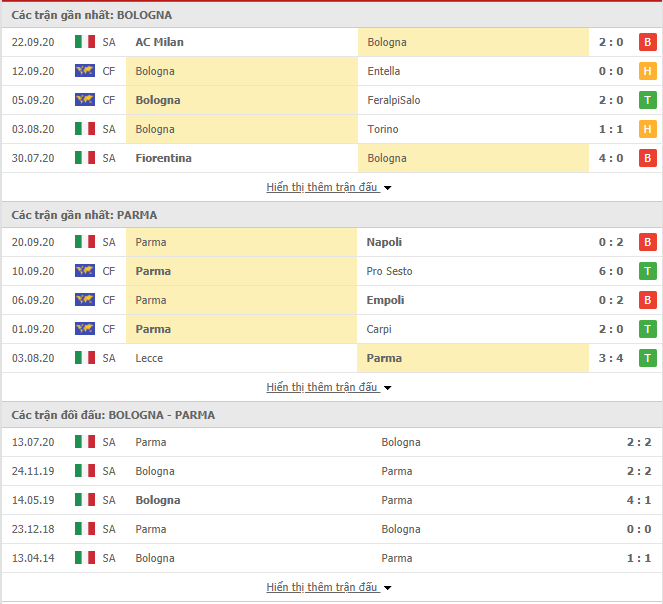The width and height of the screenshot is (663, 604).
Task: Click the green T badge for Lecce–Parma
Action: coord(647,358)
